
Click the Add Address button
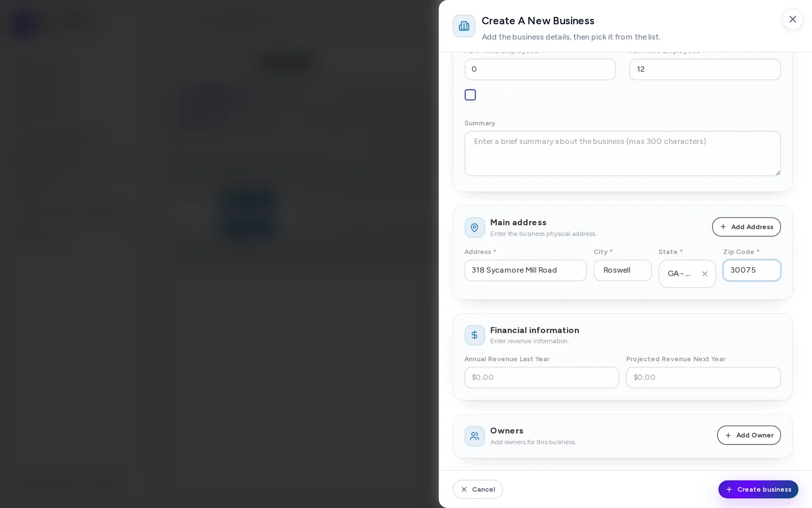pos(746,227)
